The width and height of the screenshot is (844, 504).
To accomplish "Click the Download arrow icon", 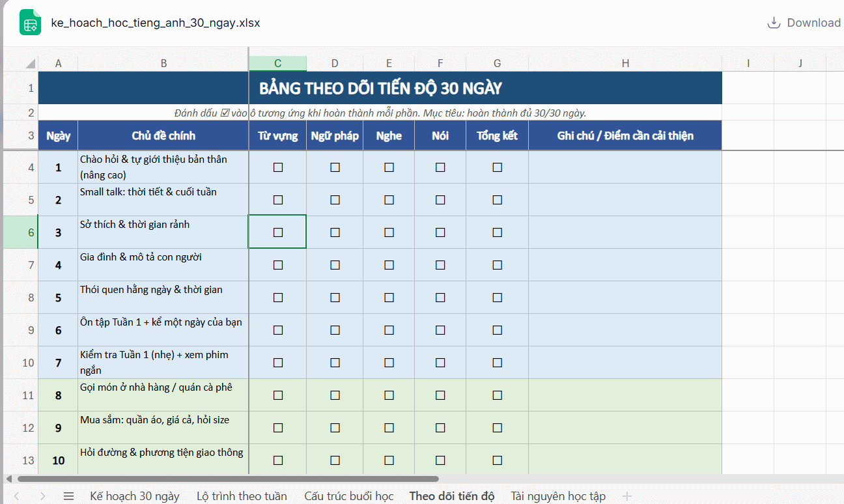I will (774, 23).
